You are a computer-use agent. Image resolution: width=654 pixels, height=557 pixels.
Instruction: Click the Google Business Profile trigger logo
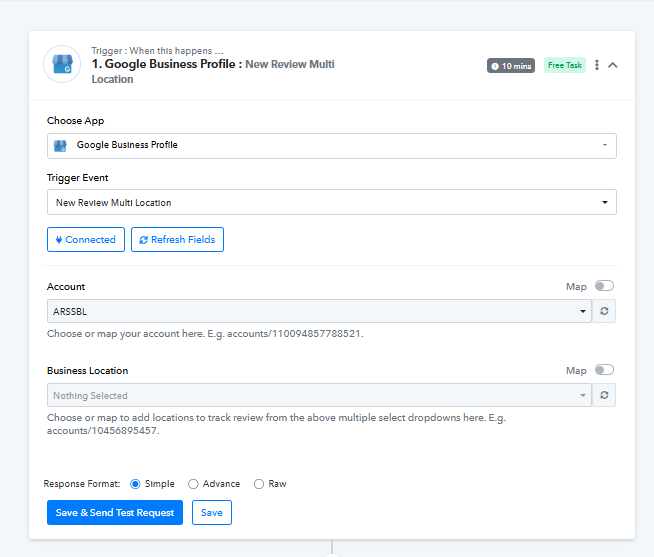pos(62,64)
